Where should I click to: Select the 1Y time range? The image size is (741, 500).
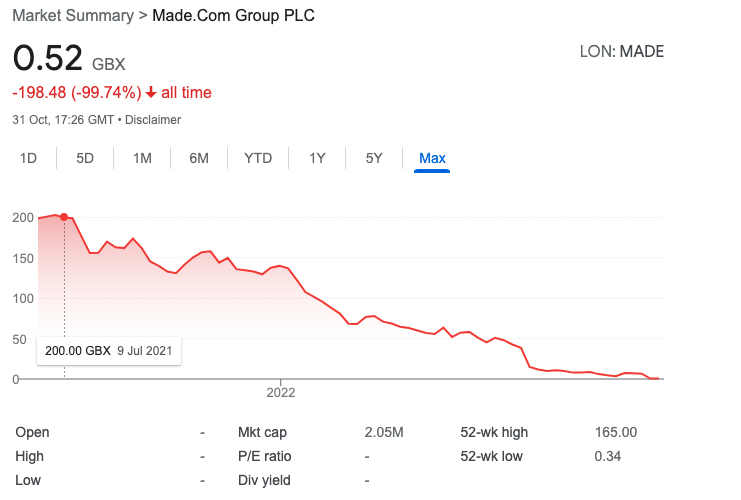coord(317,158)
